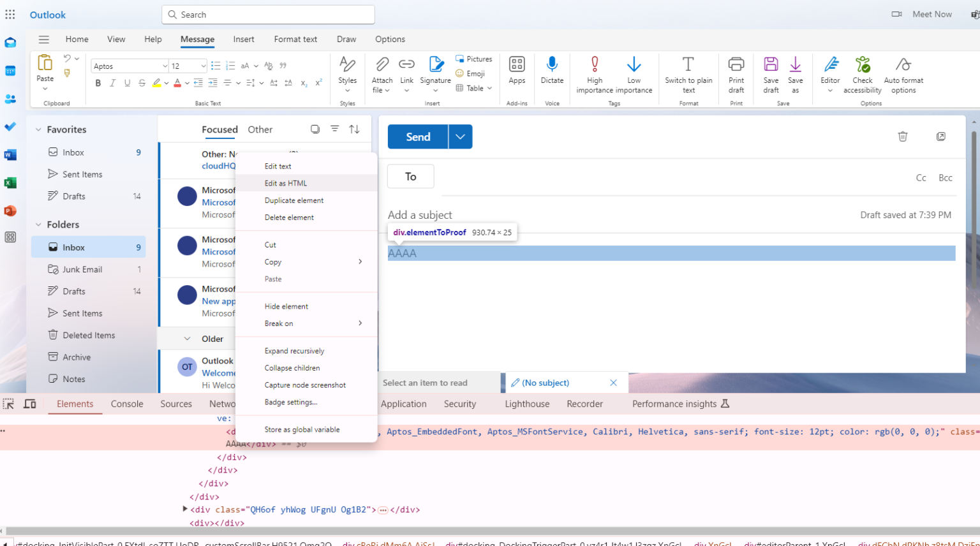This screenshot has height=546, width=980.
Task: Open the Junk Email folder
Action: click(x=82, y=269)
